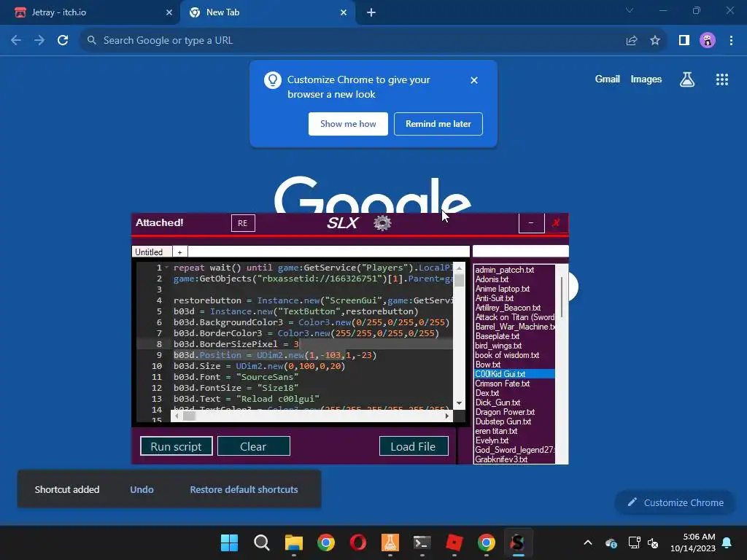This screenshot has height=560, width=747.
Task: Select Artillrey_Beacon.txt script
Action: [508, 308]
